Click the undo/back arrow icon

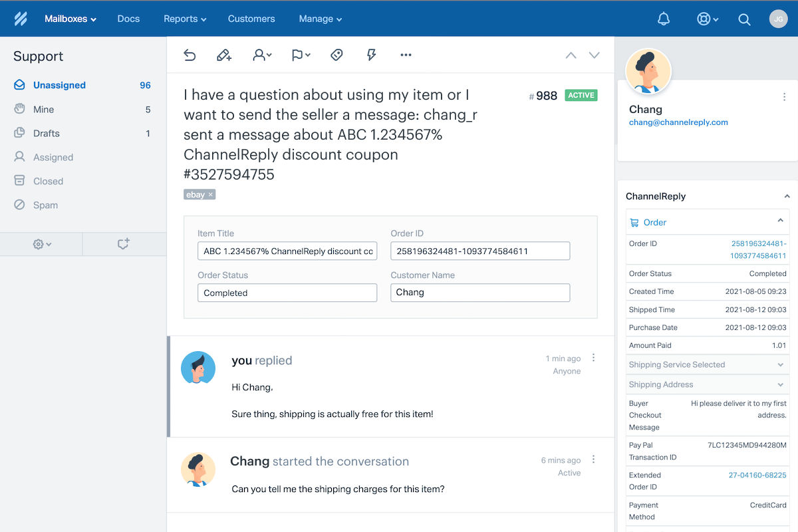190,55
